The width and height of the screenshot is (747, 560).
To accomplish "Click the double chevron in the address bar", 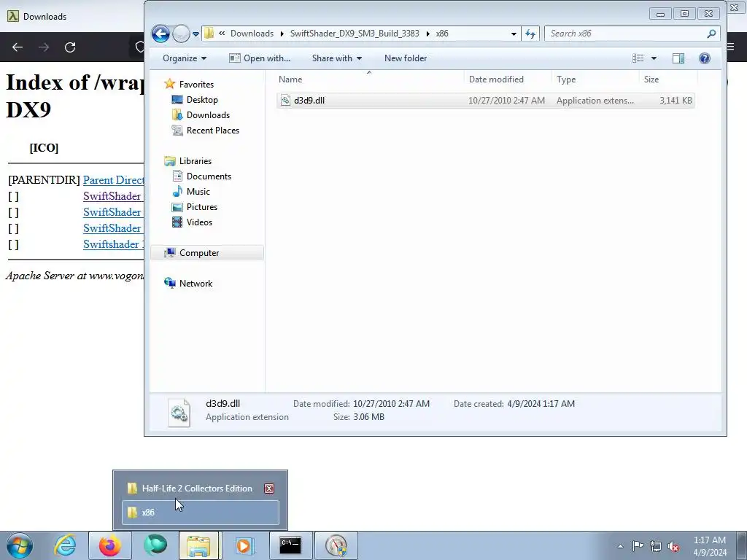I will coord(222,34).
